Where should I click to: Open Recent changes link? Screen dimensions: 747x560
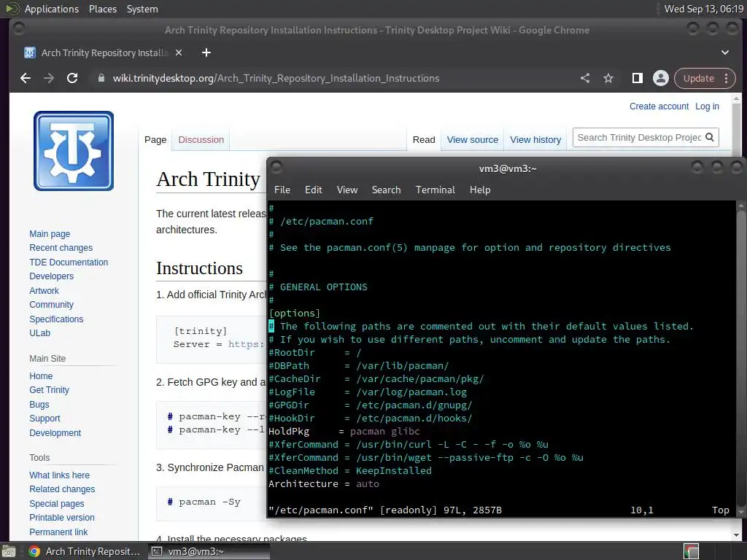[61, 248]
